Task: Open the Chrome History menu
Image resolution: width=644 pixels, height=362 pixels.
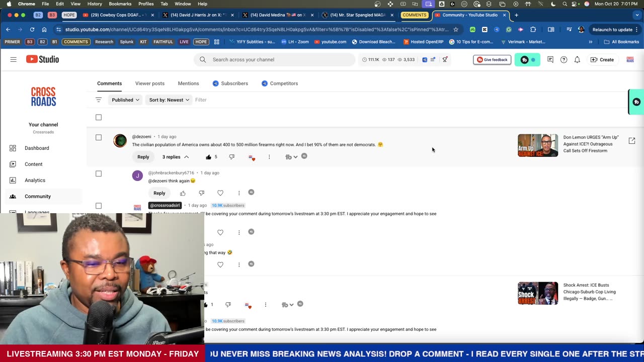Action: (95, 4)
